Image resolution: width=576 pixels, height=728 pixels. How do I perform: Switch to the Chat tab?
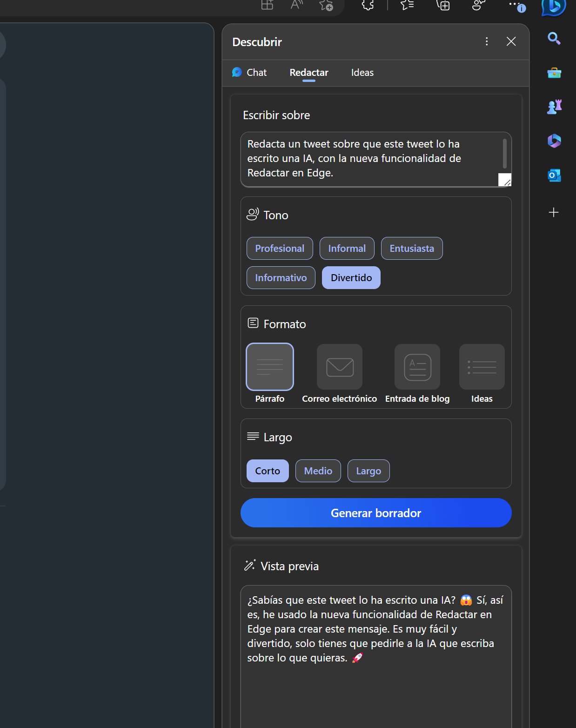click(249, 73)
